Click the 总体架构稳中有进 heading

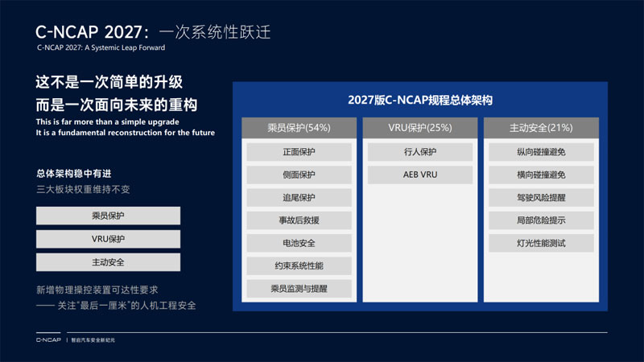click(73, 174)
